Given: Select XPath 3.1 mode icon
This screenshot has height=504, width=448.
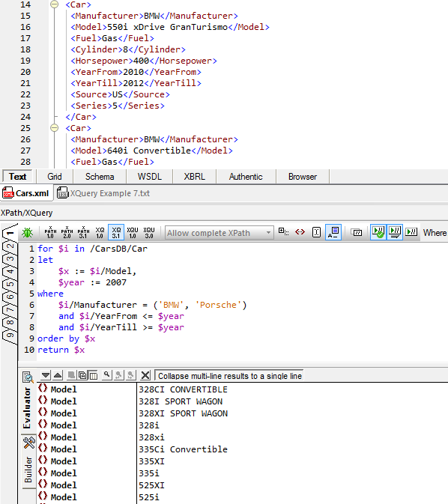Looking at the screenshot, I should [x=83, y=232].
